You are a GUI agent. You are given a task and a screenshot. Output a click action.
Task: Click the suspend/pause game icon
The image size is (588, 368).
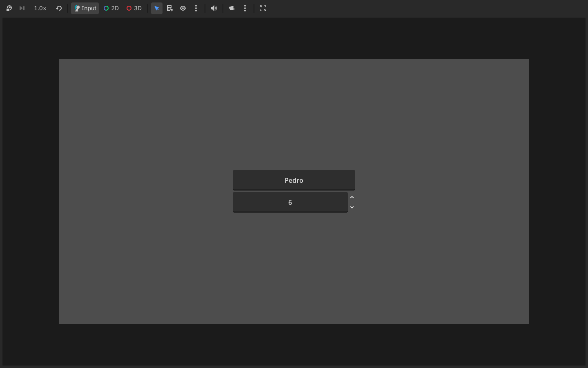(9, 8)
